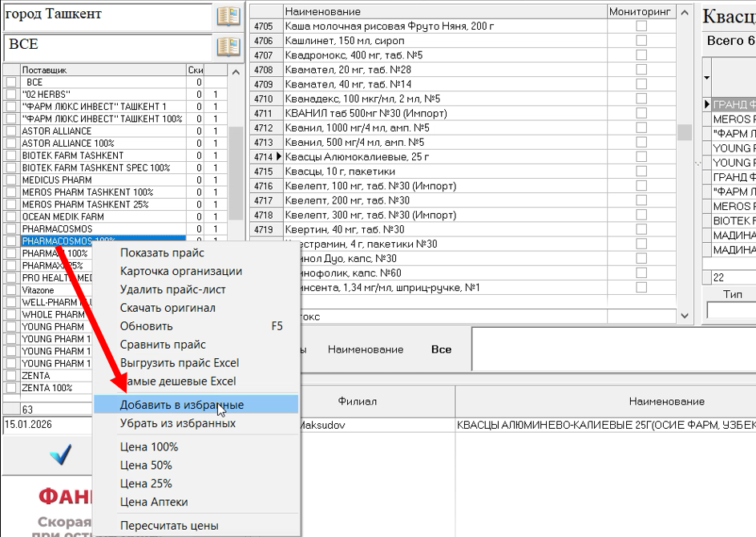Select row Квелепт, 200 мг, таб. №30
Screen dimensions: 756x537
pyautogui.click(x=444, y=200)
